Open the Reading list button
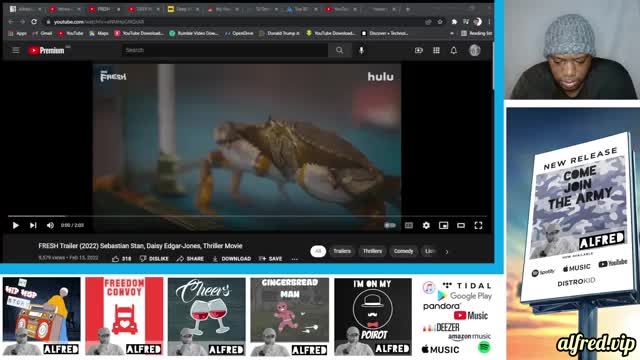This screenshot has width=640, height=360. [x=476, y=33]
